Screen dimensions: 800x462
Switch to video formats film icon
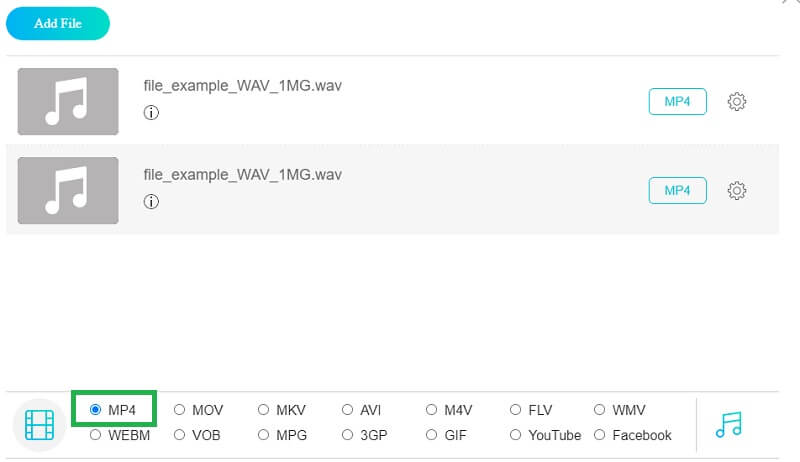point(39,424)
